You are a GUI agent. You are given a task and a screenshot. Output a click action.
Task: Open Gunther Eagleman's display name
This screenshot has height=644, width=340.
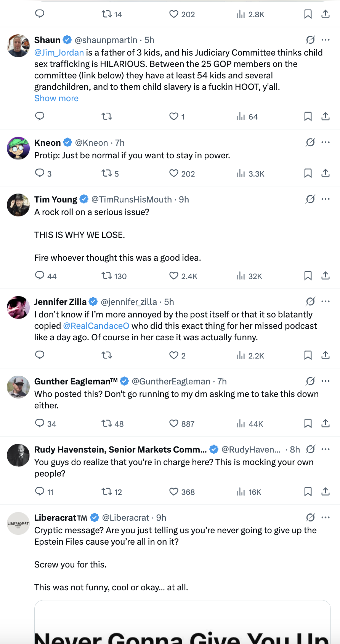click(76, 381)
